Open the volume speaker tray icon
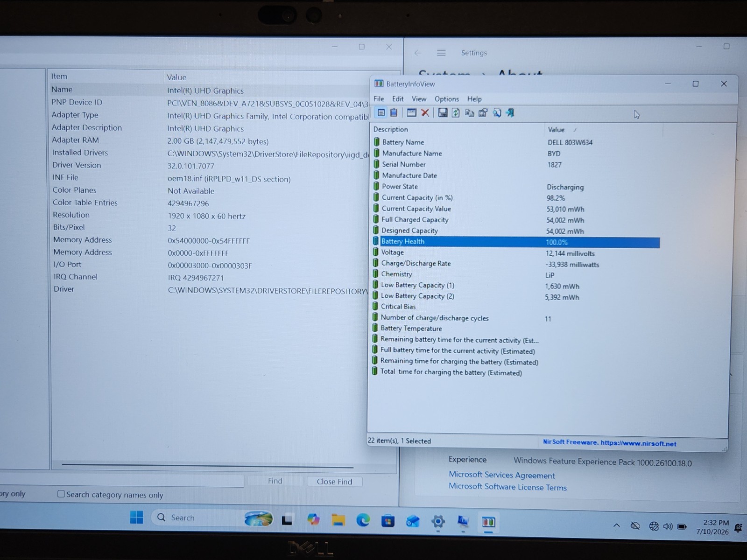This screenshot has height=560, width=747. (668, 526)
